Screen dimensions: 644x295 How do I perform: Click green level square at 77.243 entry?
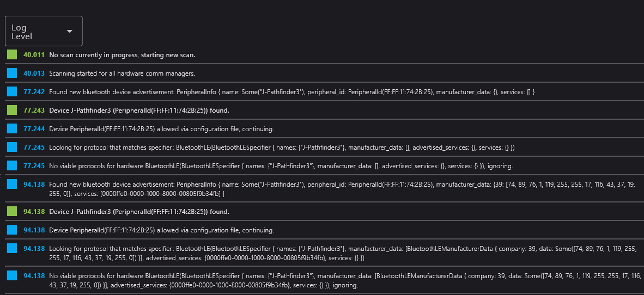coord(12,110)
